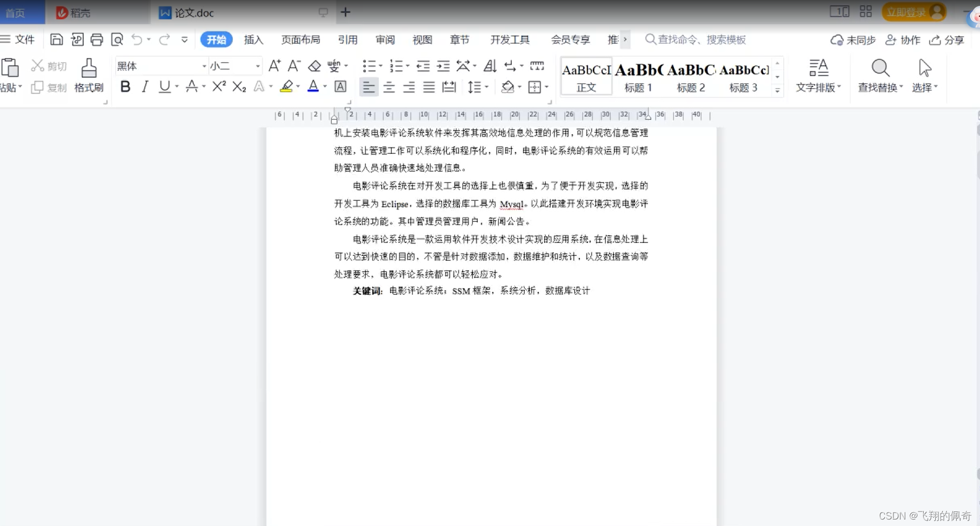Click the Redo arrow icon
Viewport: 980px width, 526px height.
pyautogui.click(x=164, y=39)
